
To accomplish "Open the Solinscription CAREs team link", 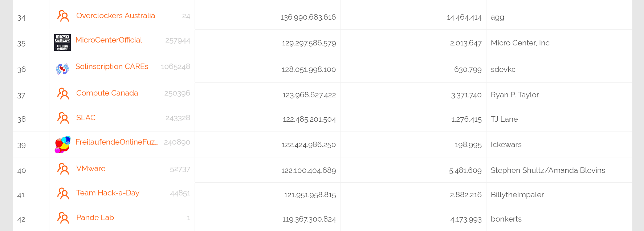I will click(x=112, y=66).
